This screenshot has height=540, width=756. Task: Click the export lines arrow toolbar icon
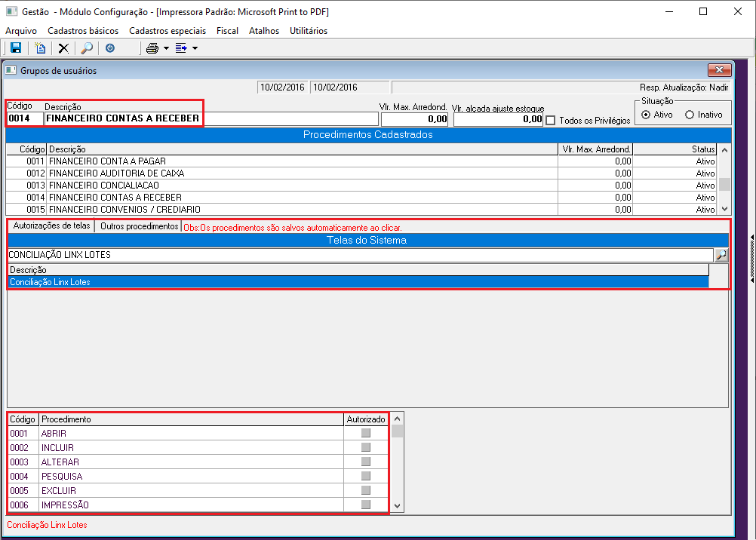click(181, 48)
